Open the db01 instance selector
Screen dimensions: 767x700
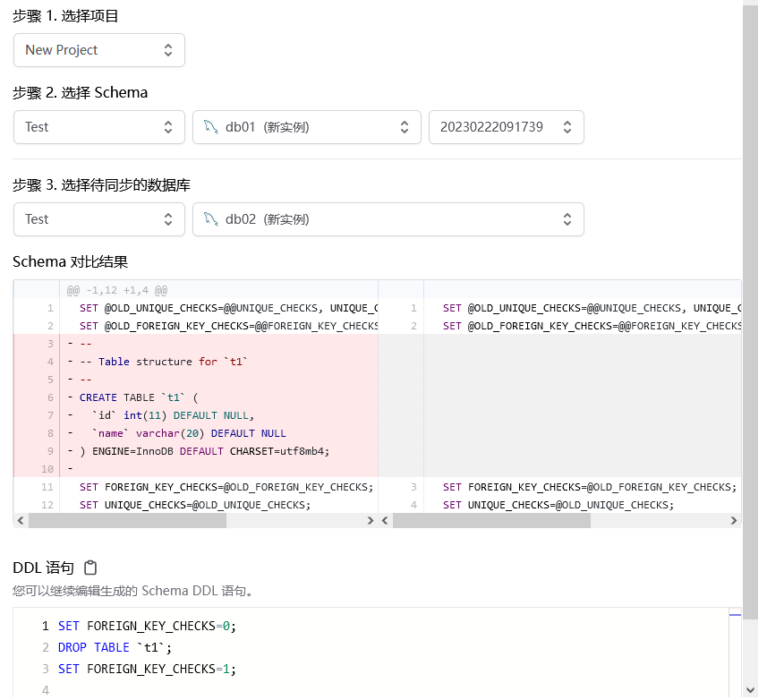pos(306,127)
